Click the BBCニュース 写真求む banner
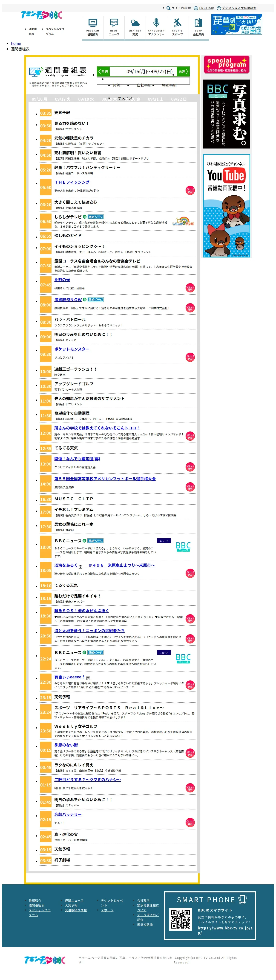 coord(227,114)
